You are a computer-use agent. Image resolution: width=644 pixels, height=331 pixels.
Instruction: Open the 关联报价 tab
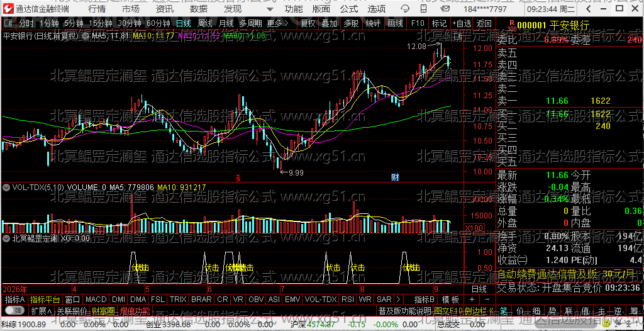click(72, 310)
